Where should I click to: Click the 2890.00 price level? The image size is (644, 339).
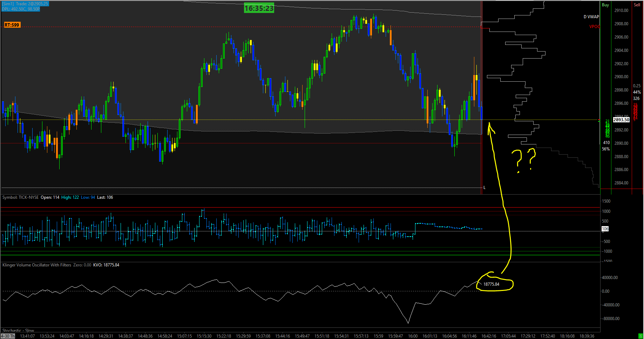pos(621,143)
